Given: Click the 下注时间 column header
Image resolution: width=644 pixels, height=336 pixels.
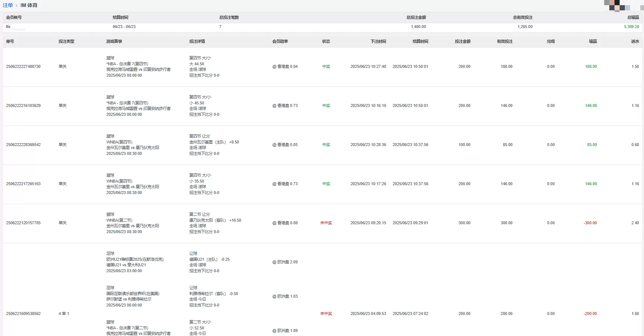Looking at the screenshot, I should click(x=378, y=41).
